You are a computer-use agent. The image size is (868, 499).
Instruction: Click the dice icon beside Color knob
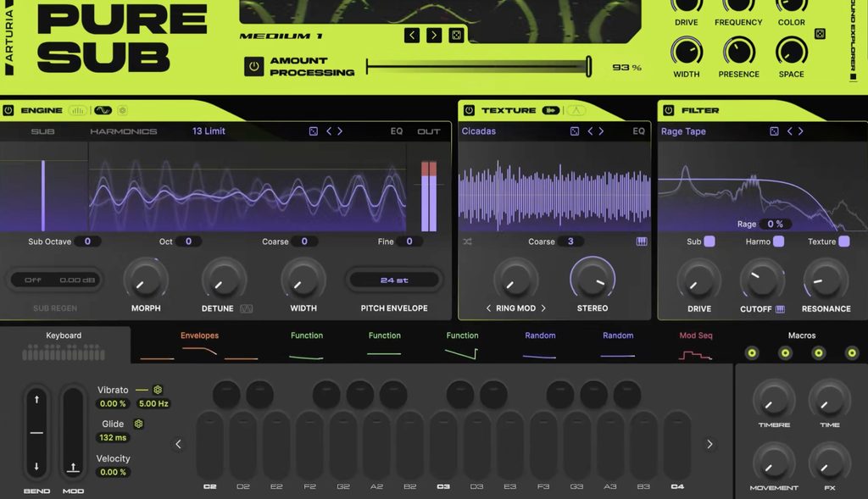[x=820, y=34]
